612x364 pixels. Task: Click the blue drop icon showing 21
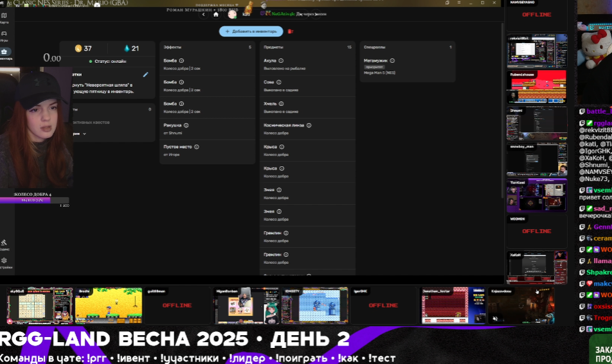pyautogui.click(x=127, y=48)
